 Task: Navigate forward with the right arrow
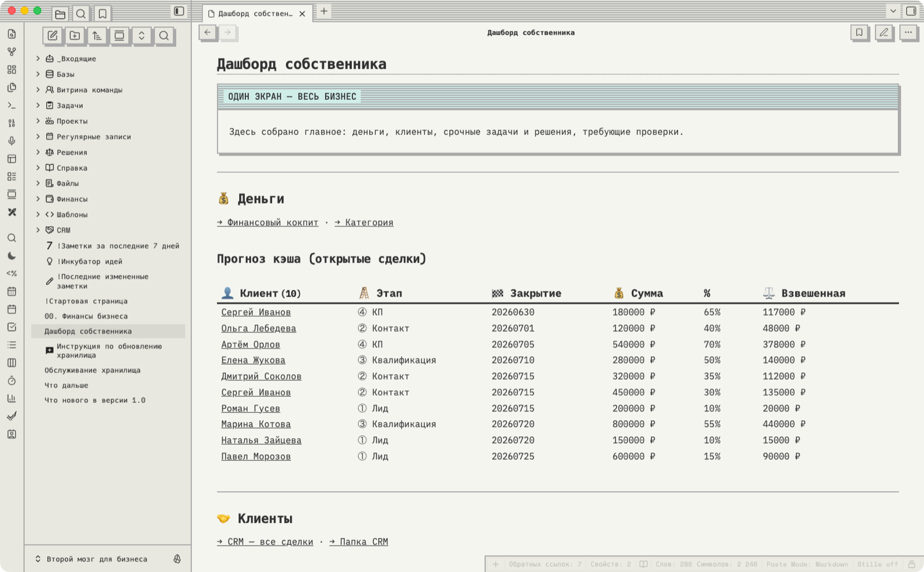[x=228, y=33]
